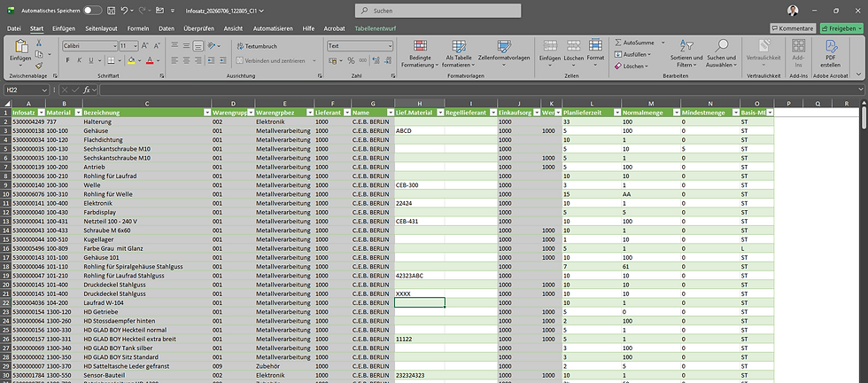Undo the last action in title bar

(x=125, y=11)
